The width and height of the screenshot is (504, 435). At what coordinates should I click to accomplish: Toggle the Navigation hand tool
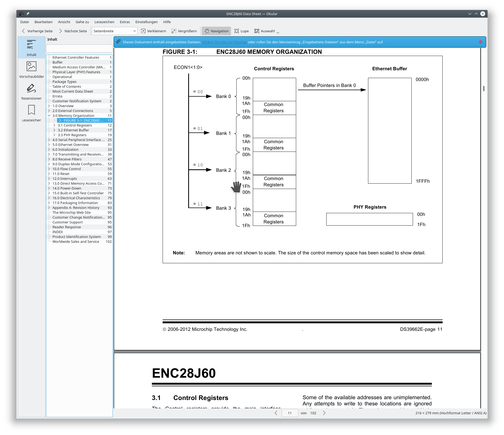click(x=216, y=31)
